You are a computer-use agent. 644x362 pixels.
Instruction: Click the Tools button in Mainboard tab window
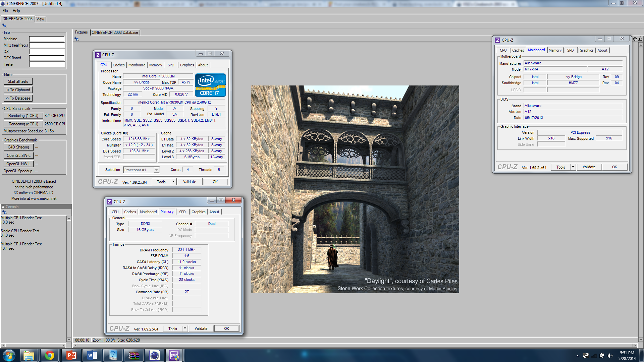pos(560,167)
